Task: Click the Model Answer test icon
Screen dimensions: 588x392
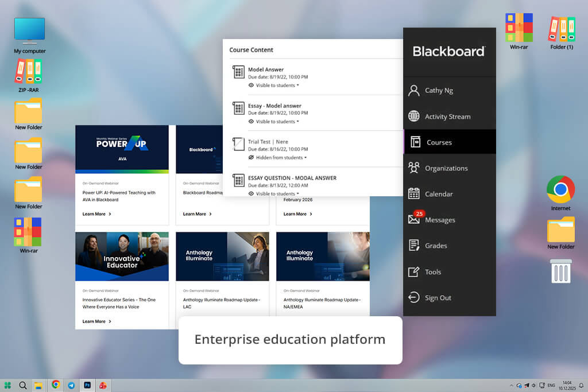Action: click(x=238, y=72)
